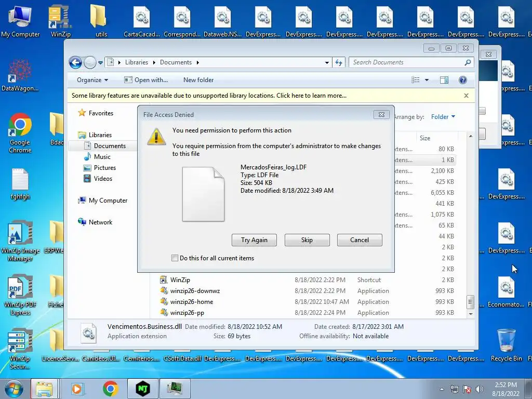Click Documents breadcrumb in address bar
Image resolution: width=532 pixels, height=399 pixels.
[x=176, y=62]
